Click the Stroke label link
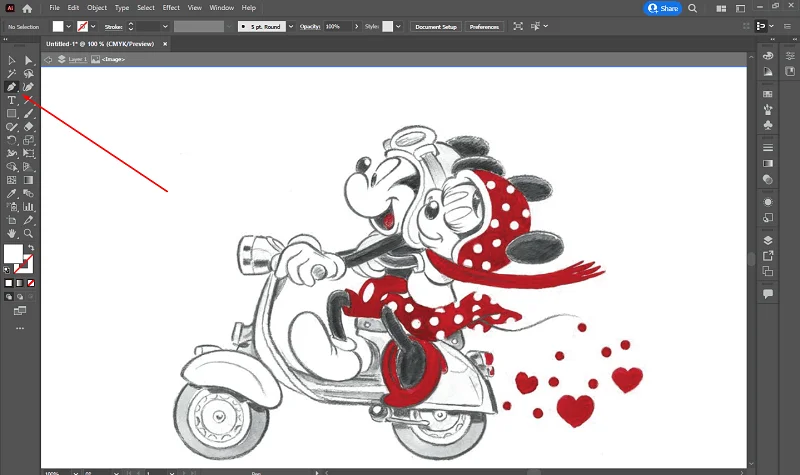Viewport: 800px width, 475px height. pos(113,27)
